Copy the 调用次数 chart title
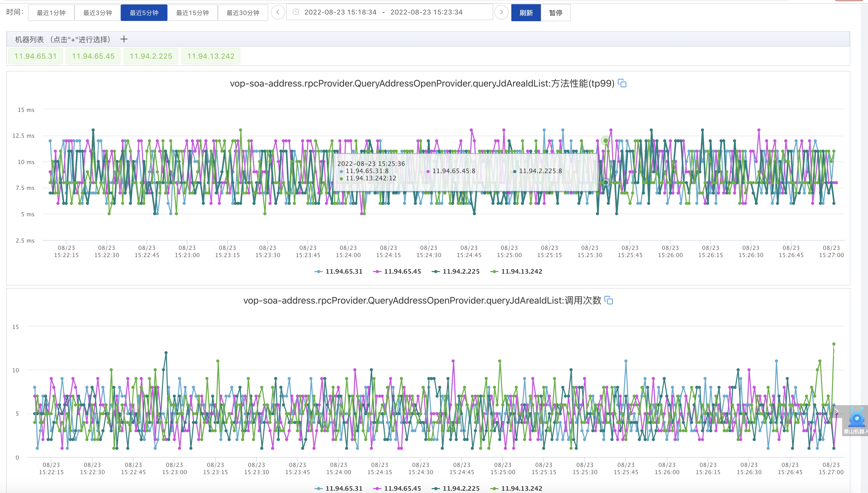The height and width of the screenshot is (493, 868). (609, 300)
